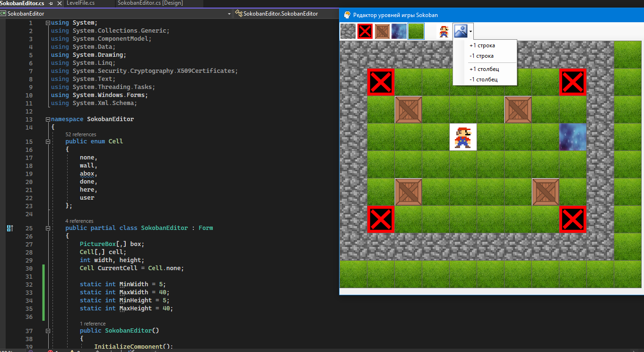The height and width of the screenshot is (352, 644).
Task: Click the 'wall,' enum member text
Action: [x=88, y=166]
